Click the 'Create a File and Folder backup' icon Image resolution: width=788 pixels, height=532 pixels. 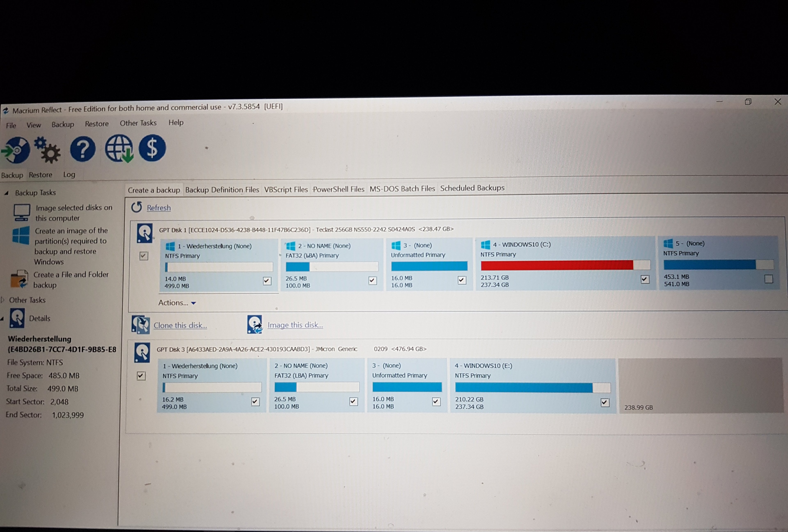(19, 279)
